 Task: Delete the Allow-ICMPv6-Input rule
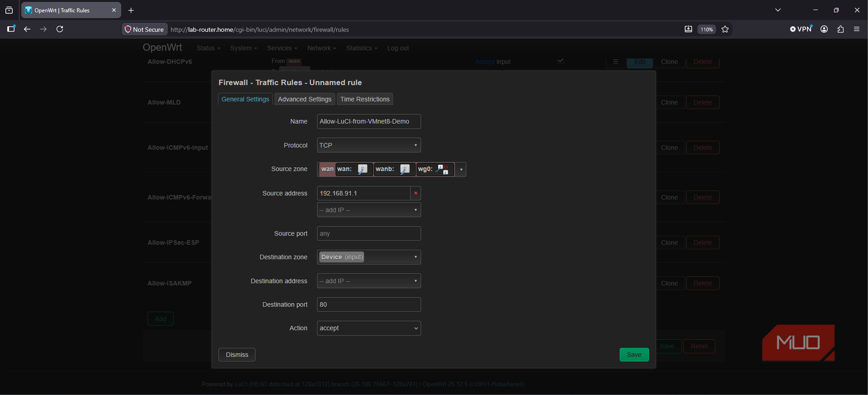coord(702,148)
